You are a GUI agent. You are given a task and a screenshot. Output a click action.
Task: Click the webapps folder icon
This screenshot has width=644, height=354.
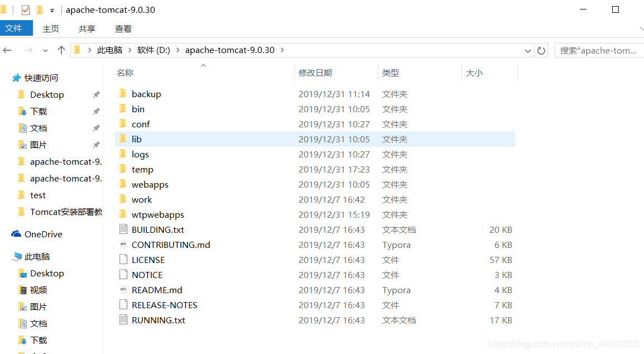point(123,184)
